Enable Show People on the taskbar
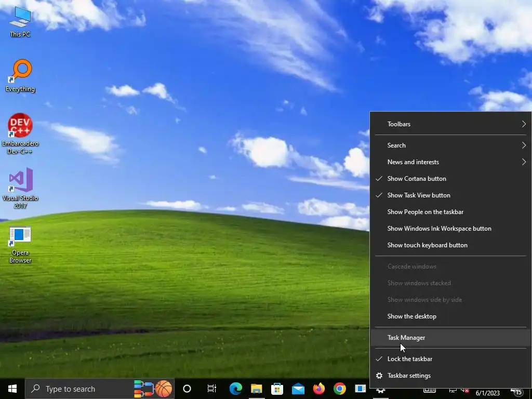Viewport: 532px width, 399px height. (x=450, y=212)
